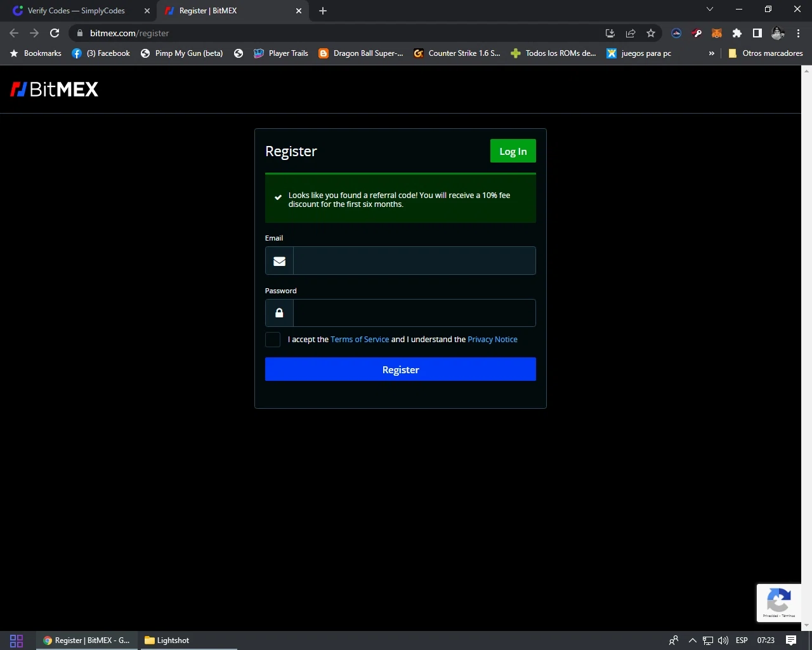Open the blue round extension icon
812x650 pixels.
(x=676, y=33)
